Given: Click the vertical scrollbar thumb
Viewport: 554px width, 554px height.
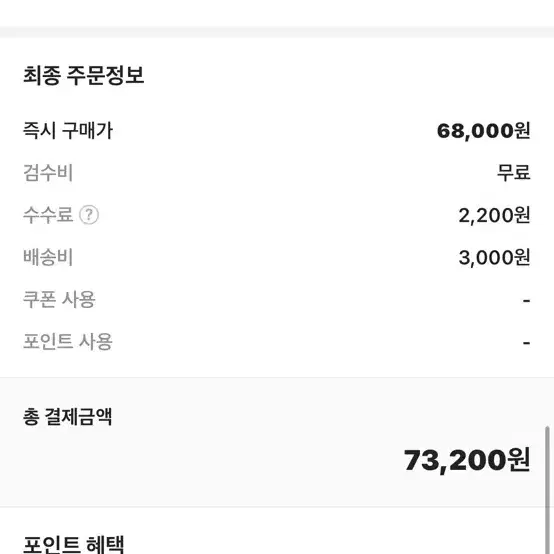Looking at the screenshot, I should point(547,490).
